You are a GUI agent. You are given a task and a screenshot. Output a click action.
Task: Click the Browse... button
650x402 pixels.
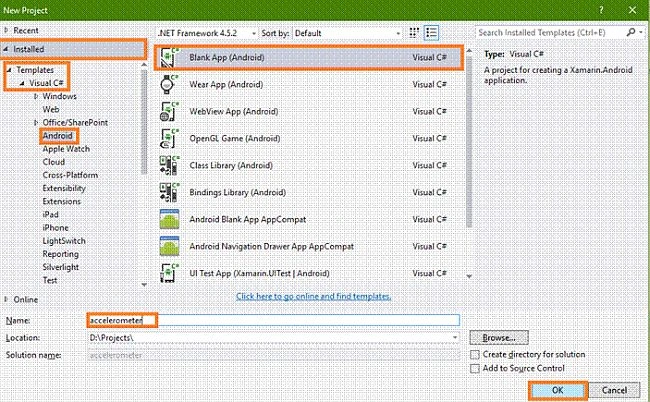499,338
